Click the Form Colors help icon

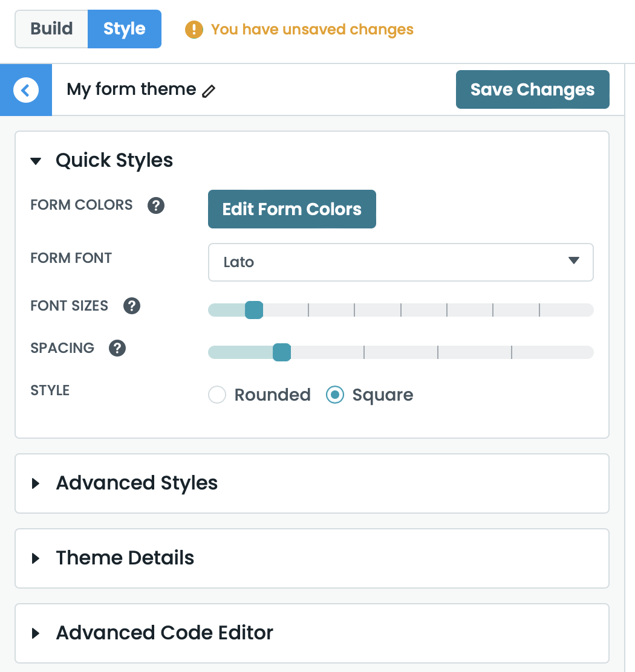(x=156, y=205)
